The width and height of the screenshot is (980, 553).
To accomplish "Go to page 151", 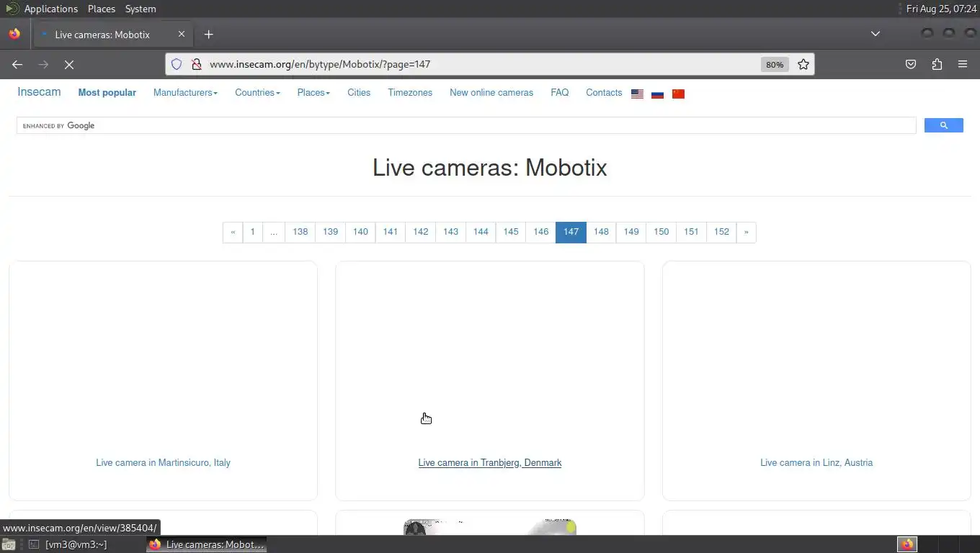I will 691,232.
